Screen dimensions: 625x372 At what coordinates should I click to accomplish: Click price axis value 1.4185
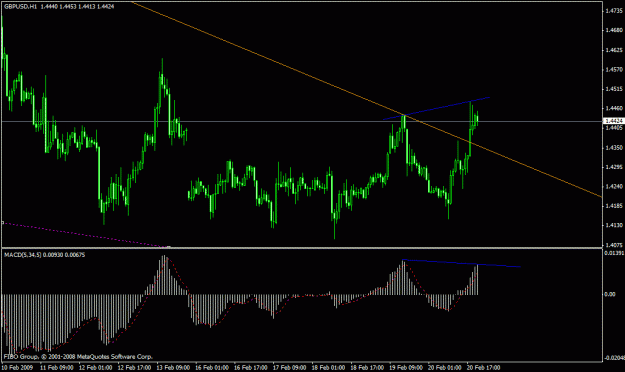coord(613,206)
